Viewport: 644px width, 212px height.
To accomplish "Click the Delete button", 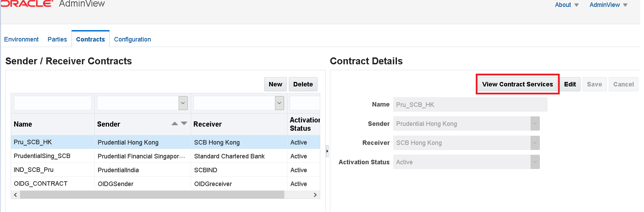I will tap(303, 84).
